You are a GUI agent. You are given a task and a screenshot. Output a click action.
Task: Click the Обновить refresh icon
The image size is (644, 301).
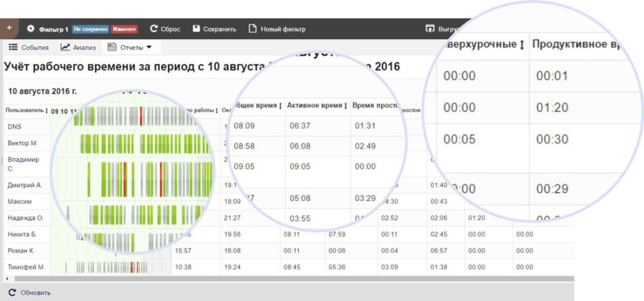[13, 292]
